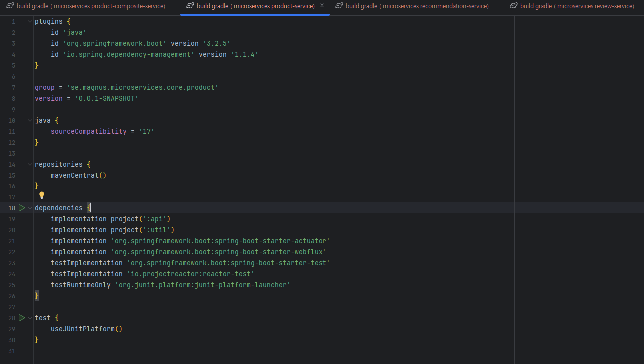
Task: Click spring-boot-starter-webflux dependency string
Action: tap(219, 252)
